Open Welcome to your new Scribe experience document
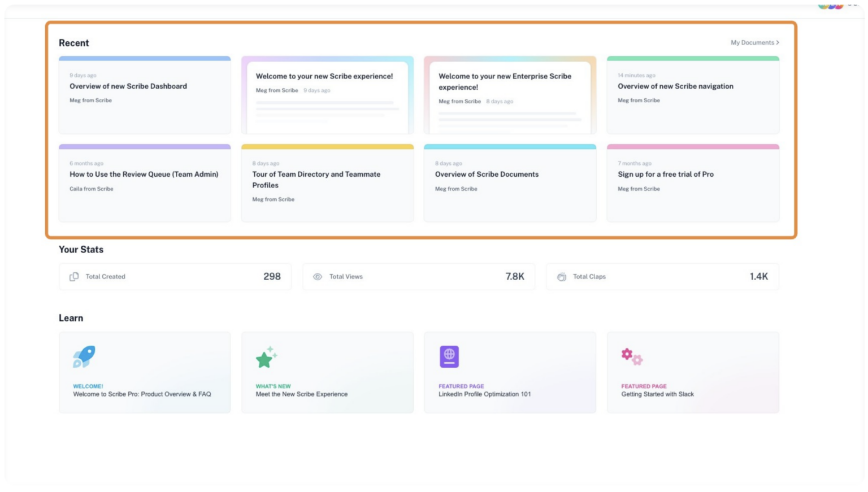Screen dimensions: 868x492 (x=327, y=95)
